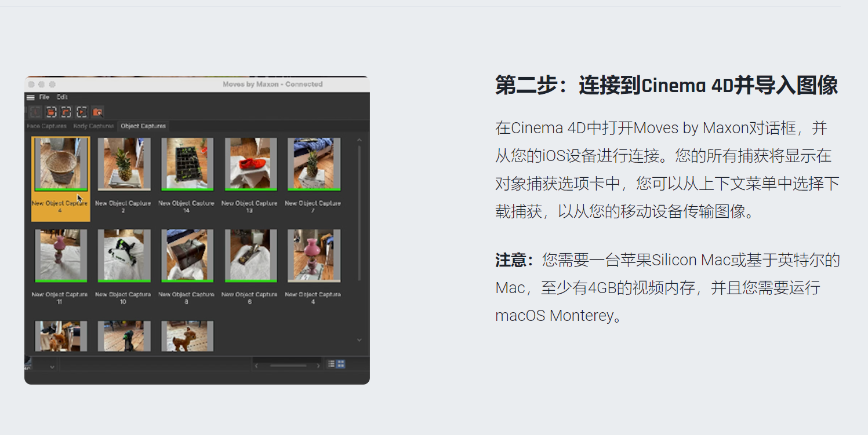Click the heading '第二步：连接到Cinema 4D并导入图像'
Viewport: 868px width, 435px height.
(x=667, y=86)
